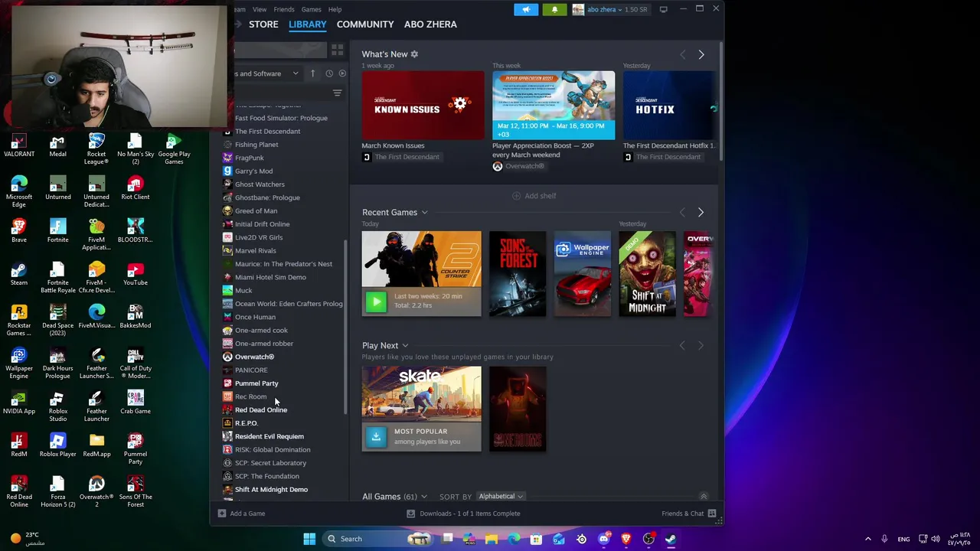Change the Alphabetical sort-by dropdown
This screenshot has width=980, height=551.
tap(501, 497)
